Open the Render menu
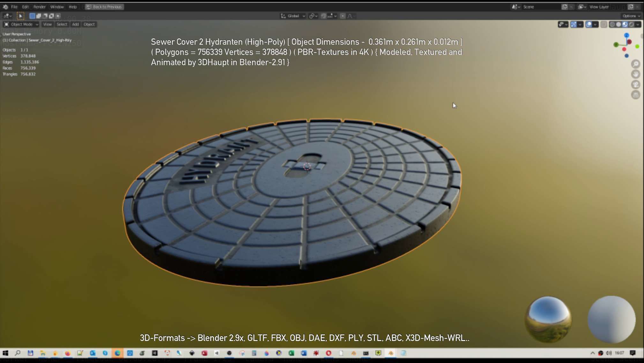This screenshot has height=363, width=644. pyautogui.click(x=40, y=7)
